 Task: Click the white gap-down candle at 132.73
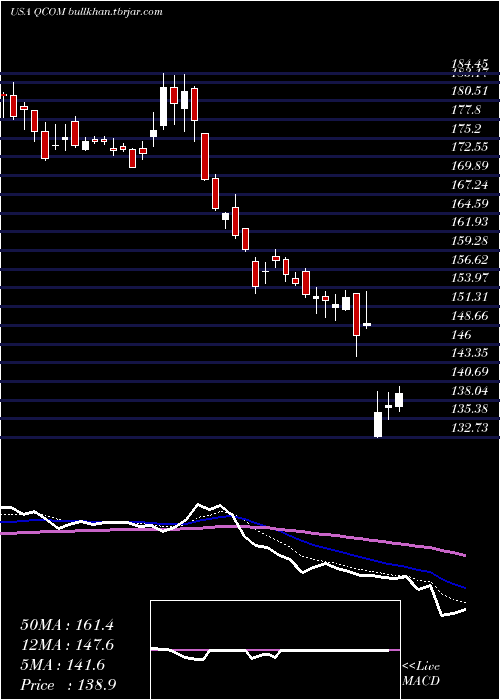(378, 424)
